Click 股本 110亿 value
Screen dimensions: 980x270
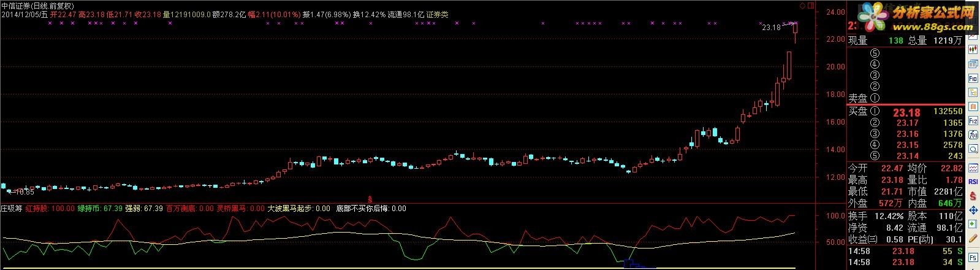950,216
